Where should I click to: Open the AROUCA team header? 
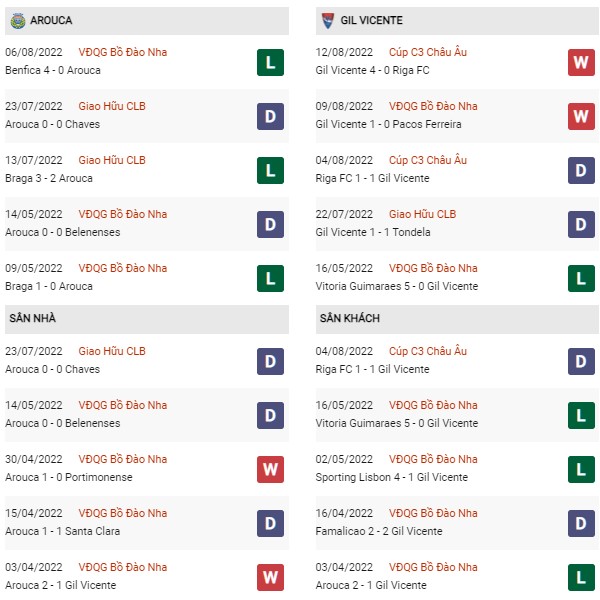[147, 21]
